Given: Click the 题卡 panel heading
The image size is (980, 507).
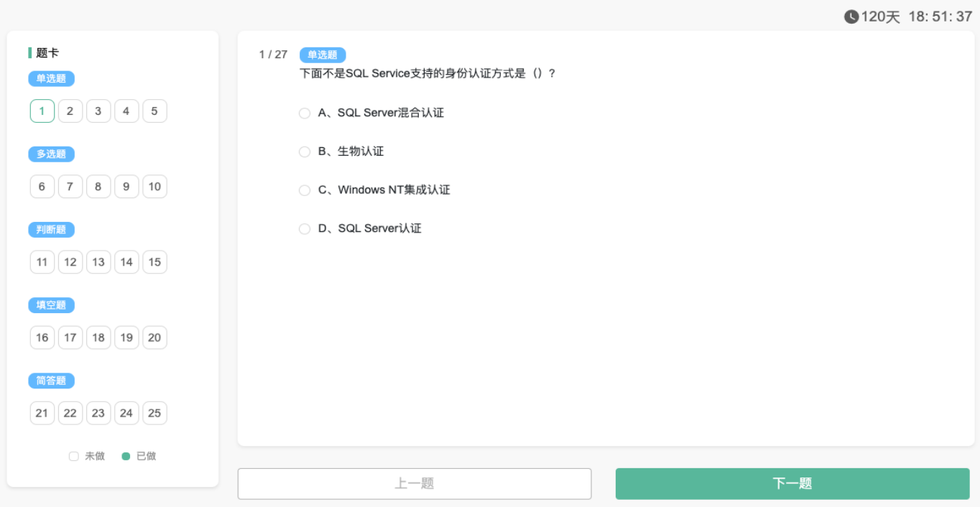Looking at the screenshot, I should click(x=47, y=52).
